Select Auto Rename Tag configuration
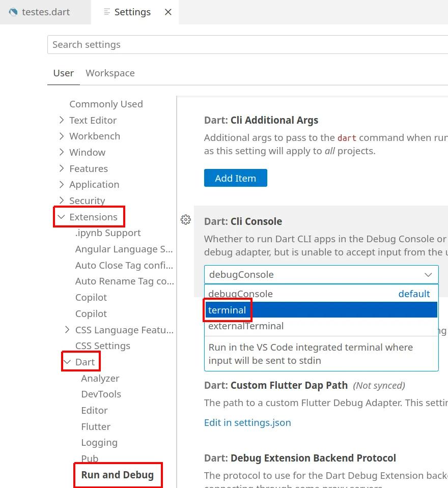 point(125,281)
